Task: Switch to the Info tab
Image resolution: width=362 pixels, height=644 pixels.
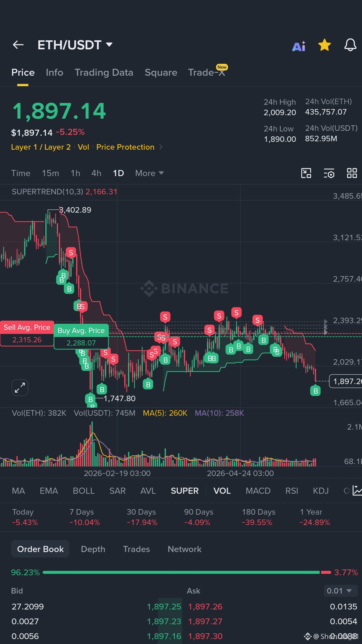Action: (x=55, y=73)
